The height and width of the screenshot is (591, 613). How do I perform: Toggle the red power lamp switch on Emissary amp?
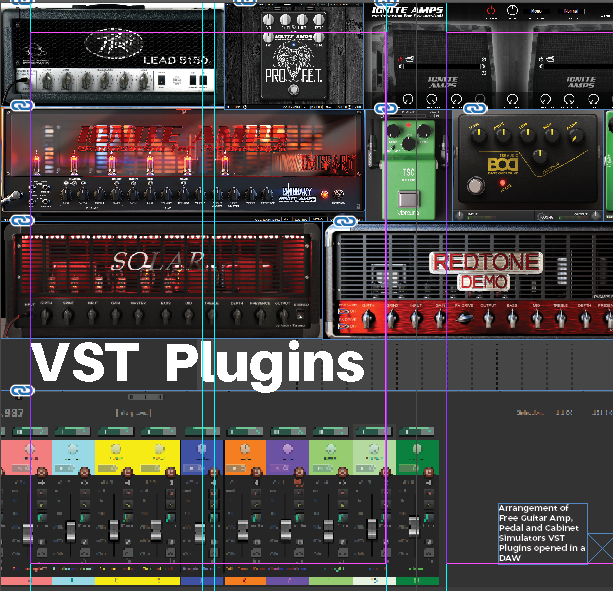point(324,194)
